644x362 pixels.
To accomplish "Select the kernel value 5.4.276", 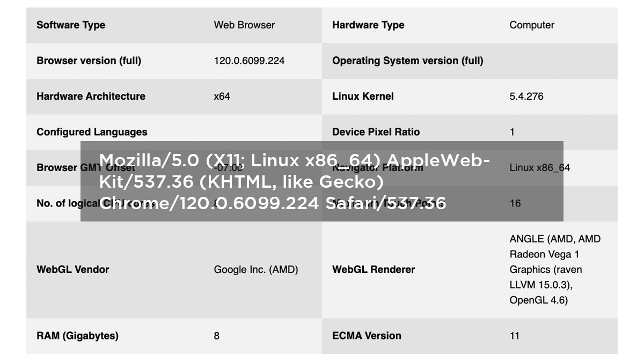I will click(x=526, y=97).
